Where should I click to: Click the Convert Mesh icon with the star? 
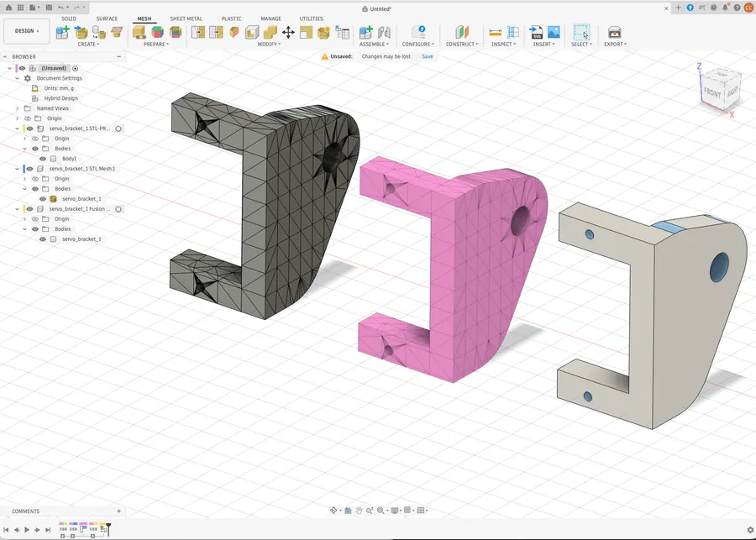click(324, 32)
